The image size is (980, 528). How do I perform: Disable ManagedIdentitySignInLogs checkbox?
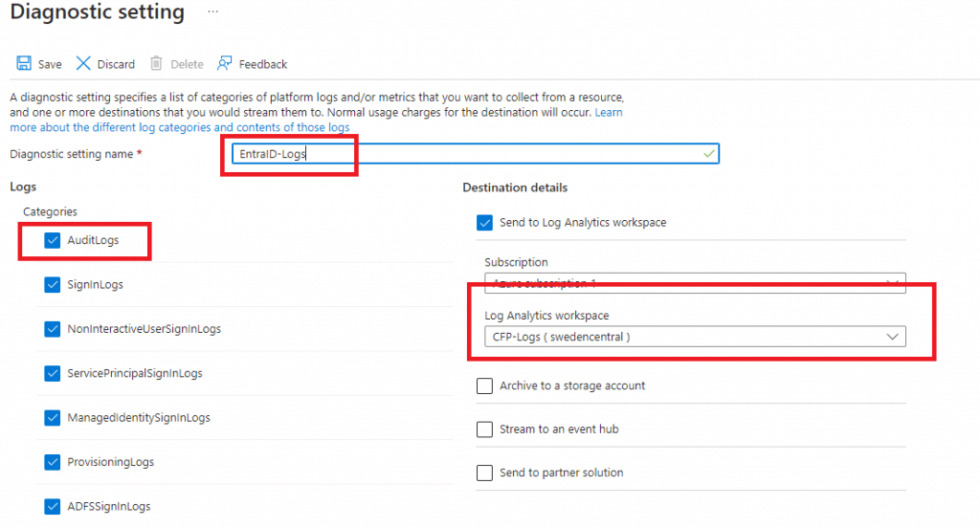53,418
